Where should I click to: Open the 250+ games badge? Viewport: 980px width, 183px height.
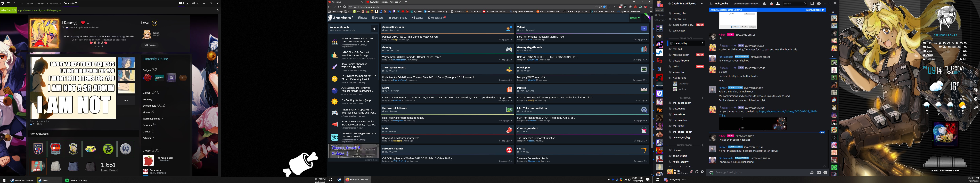159,78
